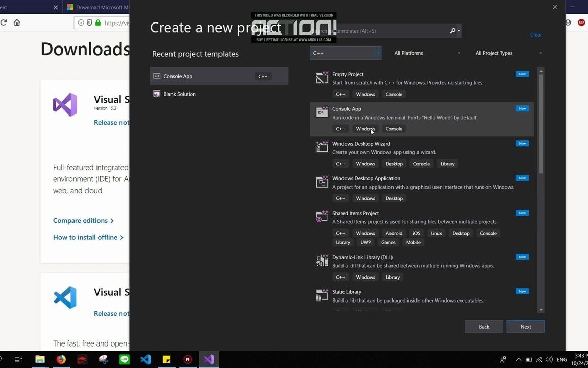Click the search magnifier icon
The width and height of the screenshot is (588, 368).
451,31
